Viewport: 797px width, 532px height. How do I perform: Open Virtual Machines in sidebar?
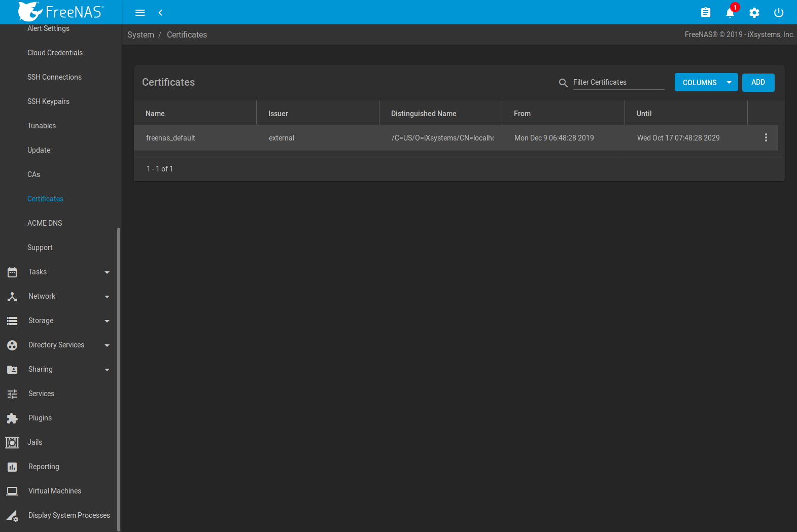coord(55,491)
